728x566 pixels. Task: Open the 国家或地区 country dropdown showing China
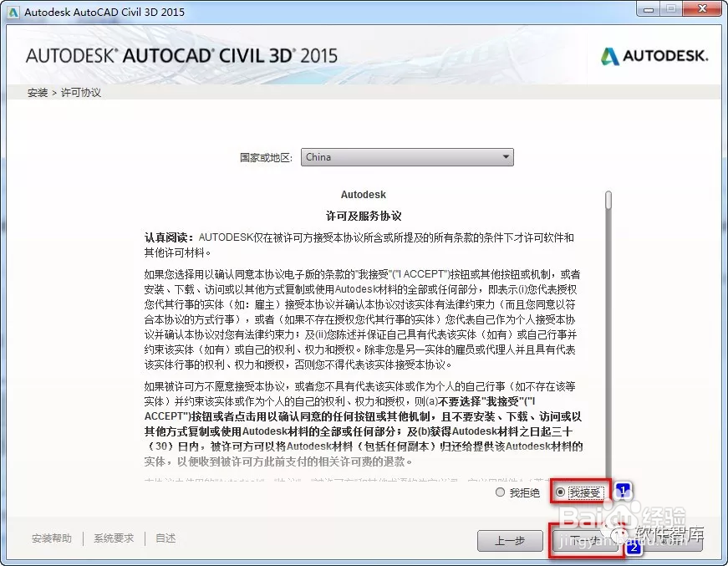(407, 157)
